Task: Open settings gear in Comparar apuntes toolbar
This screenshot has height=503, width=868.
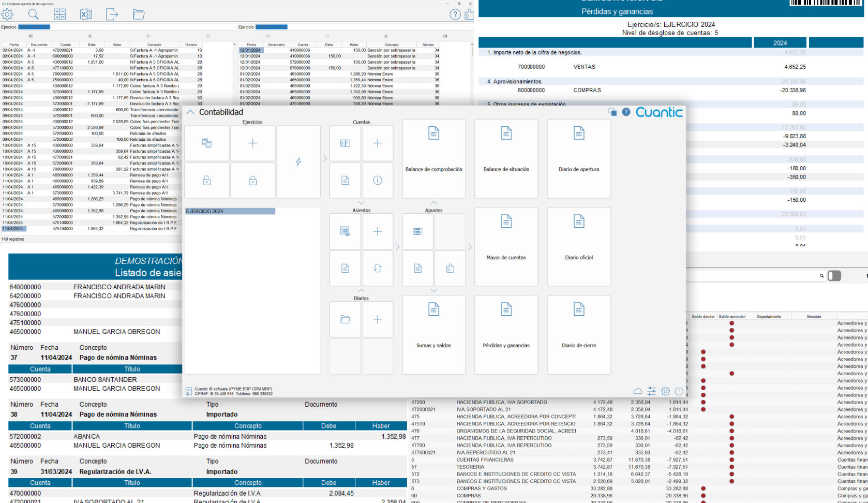Action: [x=7, y=14]
